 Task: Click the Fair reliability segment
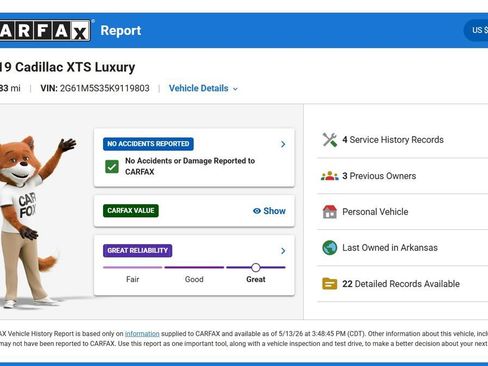(x=133, y=267)
